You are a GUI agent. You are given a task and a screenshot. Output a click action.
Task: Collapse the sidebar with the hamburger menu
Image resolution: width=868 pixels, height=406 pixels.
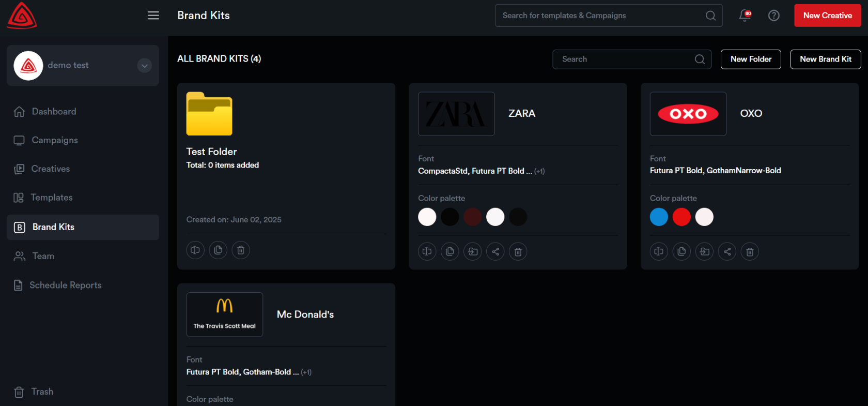(x=153, y=16)
